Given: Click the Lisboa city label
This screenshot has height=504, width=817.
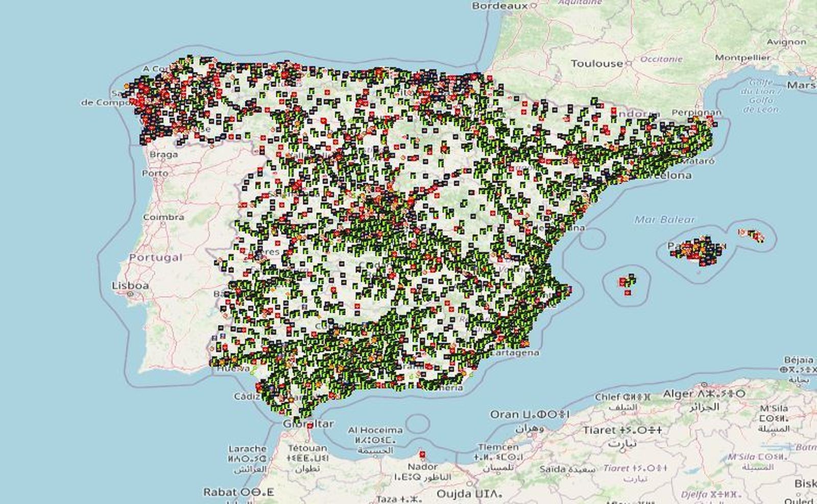Looking at the screenshot, I should [x=130, y=286].
